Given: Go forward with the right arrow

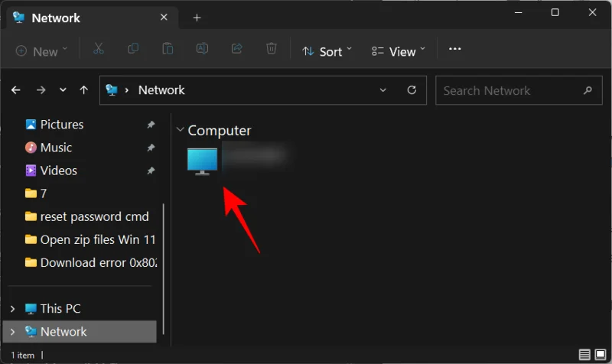Looking at the screenshot, I should click(41, 90).
